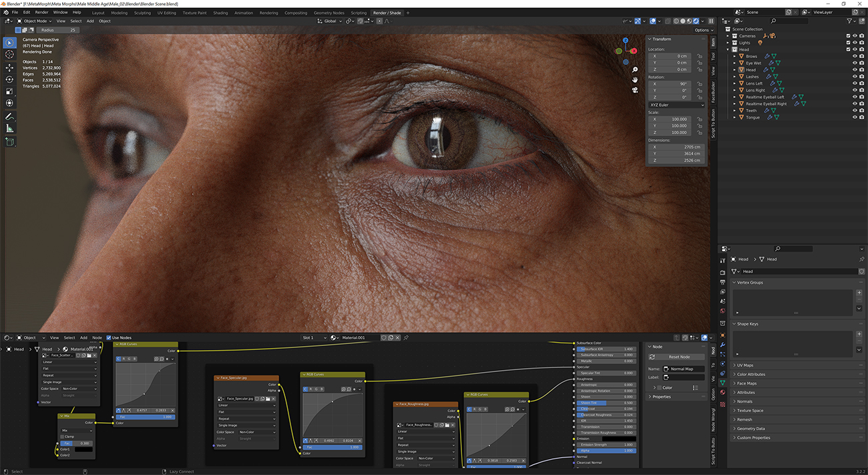
Task: Select the Scale tool
Action: 10,92
